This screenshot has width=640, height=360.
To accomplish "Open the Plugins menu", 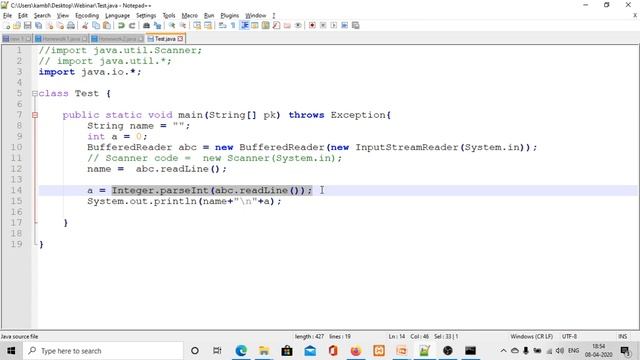I will [229, 16].
